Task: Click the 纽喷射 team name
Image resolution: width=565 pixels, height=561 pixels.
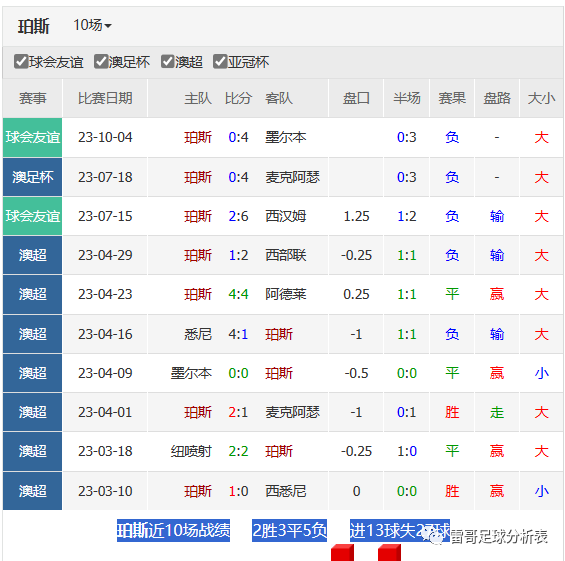Action: click(191, 451)
